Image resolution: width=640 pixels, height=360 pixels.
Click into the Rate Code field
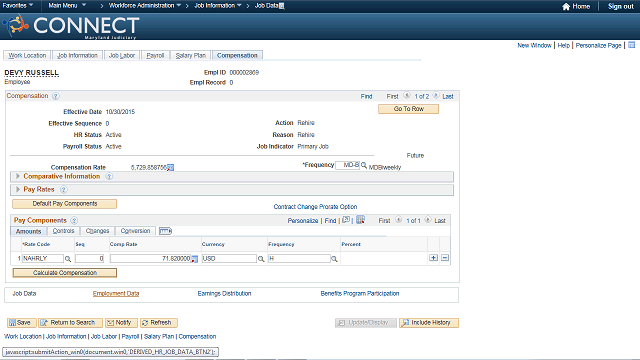click(43, 259)
